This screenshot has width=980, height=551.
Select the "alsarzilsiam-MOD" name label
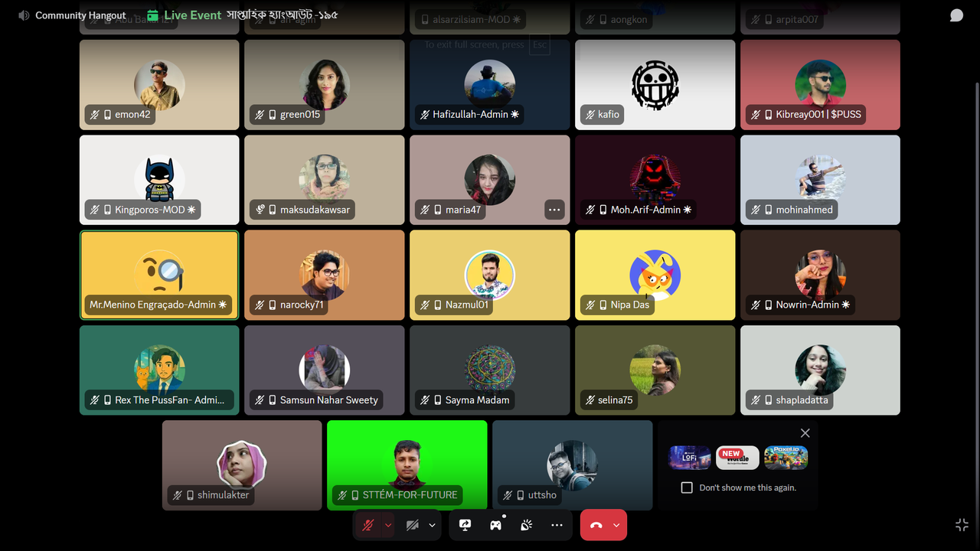[x=471, y=20]
